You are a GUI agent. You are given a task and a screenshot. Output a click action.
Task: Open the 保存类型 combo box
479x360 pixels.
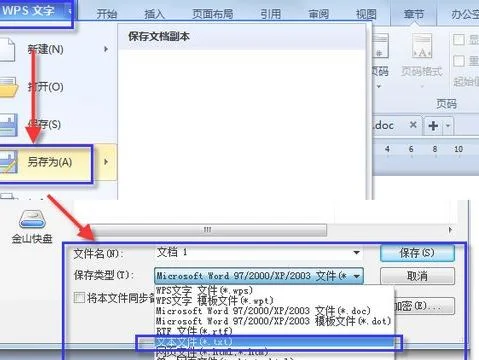pos(259,276)
